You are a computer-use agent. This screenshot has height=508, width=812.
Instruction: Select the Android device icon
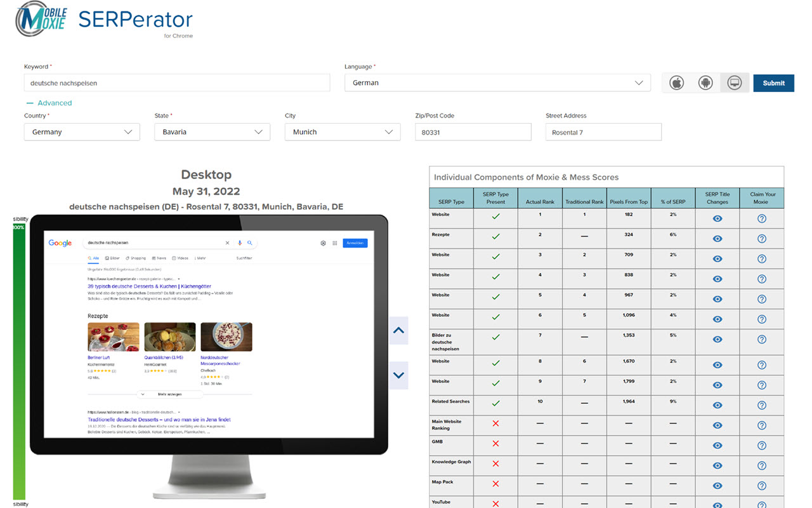pos(705,83)
